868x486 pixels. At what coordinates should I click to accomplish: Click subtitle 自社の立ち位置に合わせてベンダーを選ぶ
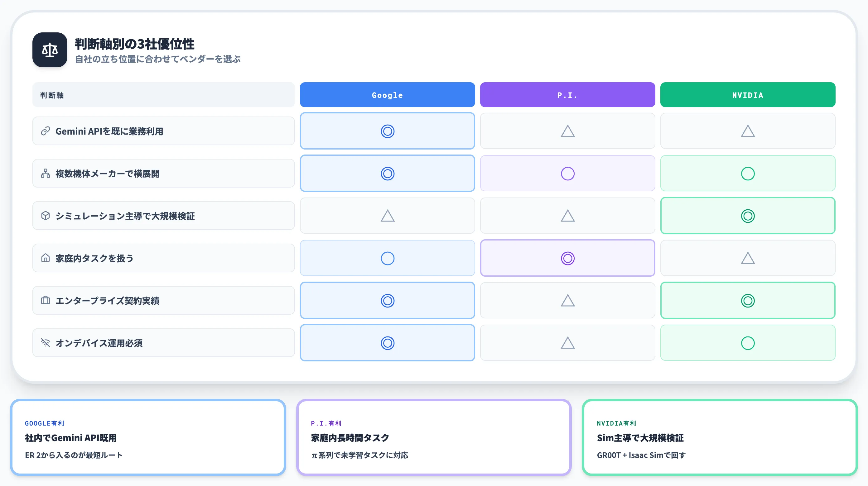(x=158, y=59)
